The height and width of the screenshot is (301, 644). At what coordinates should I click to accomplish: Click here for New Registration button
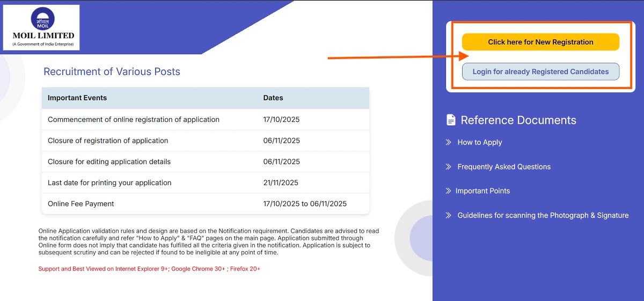(540, 42)
